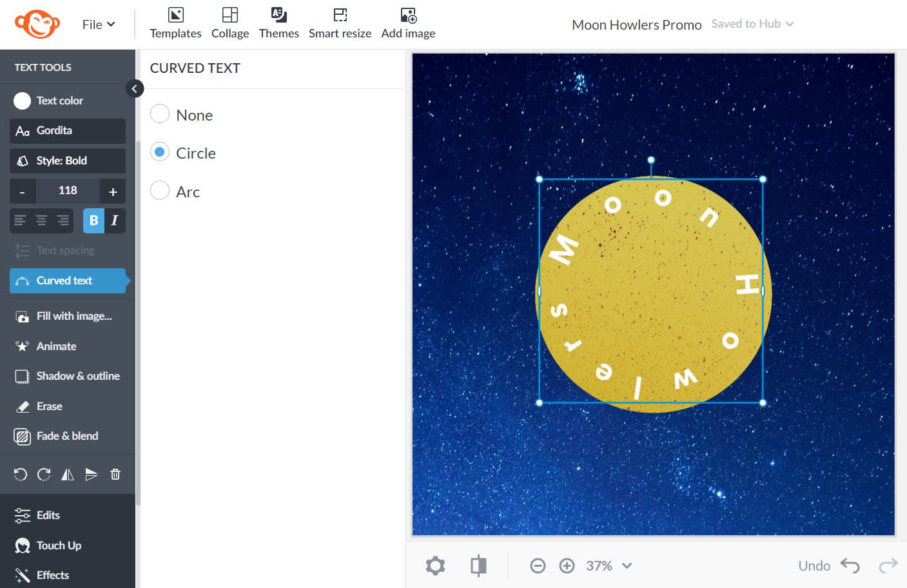Screen dimensions: 907x588
Task: Open the Gordita font picker
Action: click(x=68, y=131)
